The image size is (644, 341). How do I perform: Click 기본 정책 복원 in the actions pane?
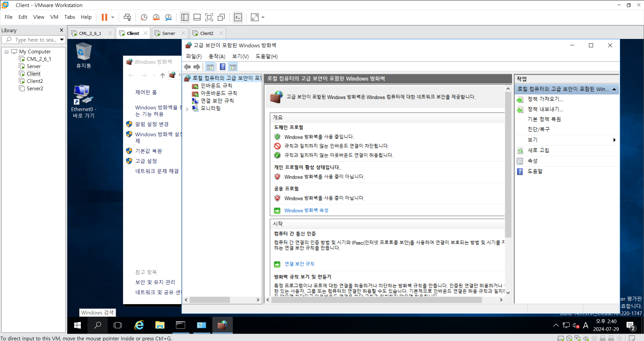(544, 119)
